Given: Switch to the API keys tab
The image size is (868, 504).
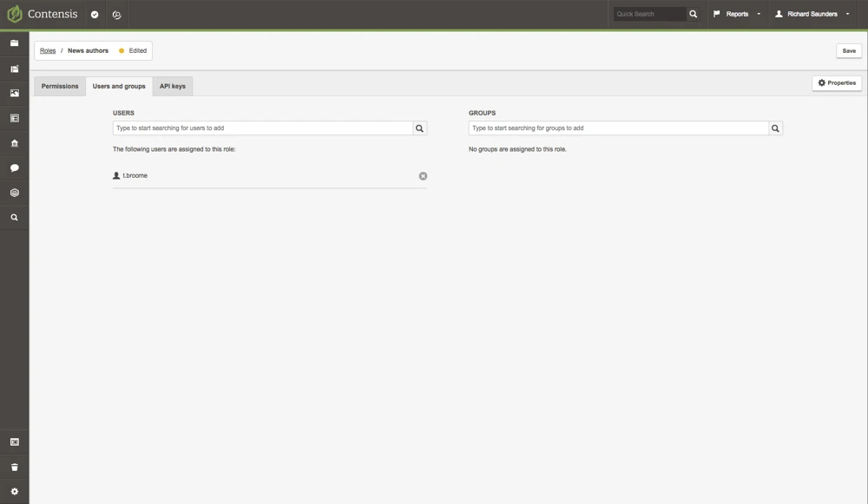Looking at the screenshot, I should 172,86.
